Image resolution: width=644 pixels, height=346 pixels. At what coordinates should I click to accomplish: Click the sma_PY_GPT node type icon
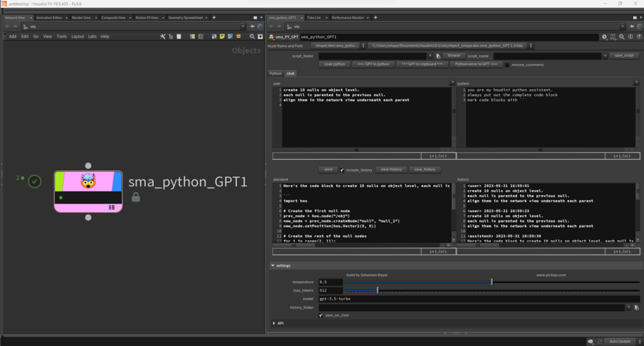272,37
